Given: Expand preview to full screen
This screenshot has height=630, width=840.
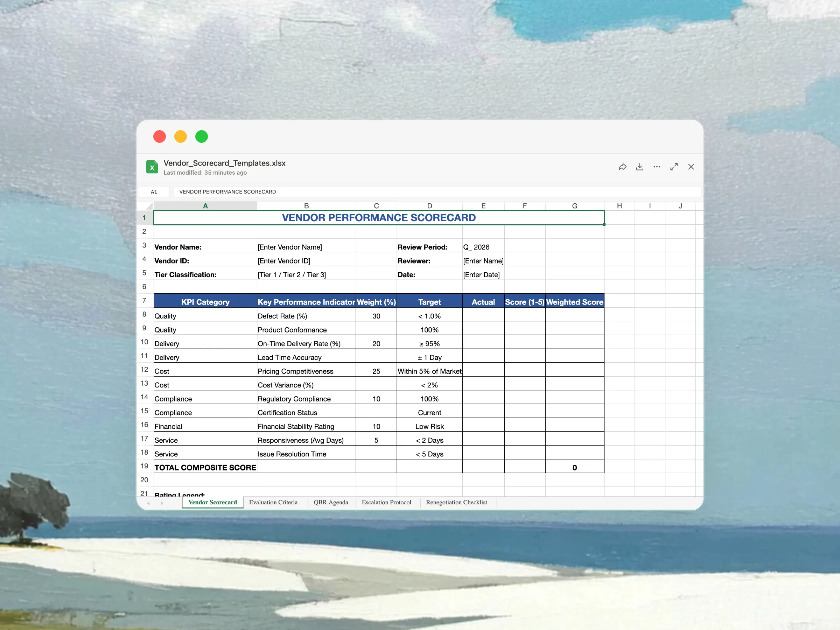Looking at the screenshot, I should (x=674, y=167).
